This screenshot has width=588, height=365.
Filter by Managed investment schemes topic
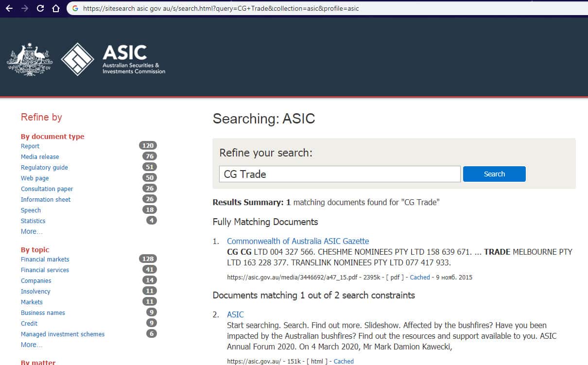[x=63, y=334]
